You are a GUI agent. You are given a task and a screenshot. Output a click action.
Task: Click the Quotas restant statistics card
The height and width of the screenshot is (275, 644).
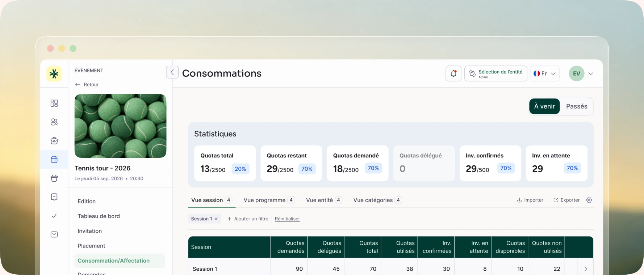[291, 163]
